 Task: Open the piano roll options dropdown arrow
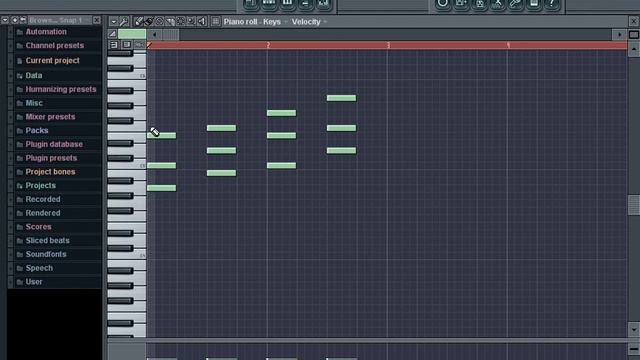(x=113, y=21)
